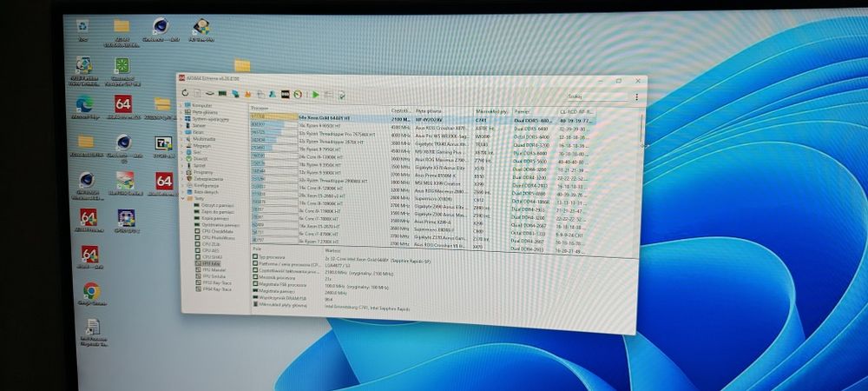Click the Szukaj search field
Image resolution: width=868 pixels, height=391 pixels.
[x=597, y=96]
